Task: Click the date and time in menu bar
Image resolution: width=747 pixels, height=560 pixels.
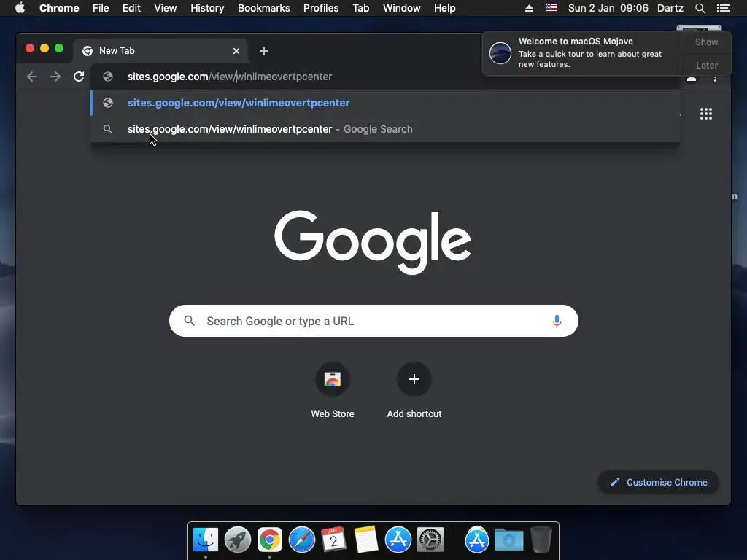Action: point(608,8)
